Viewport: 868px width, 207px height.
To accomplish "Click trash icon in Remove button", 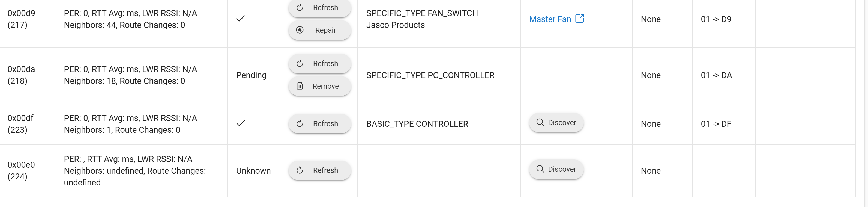I will [300, 86].
